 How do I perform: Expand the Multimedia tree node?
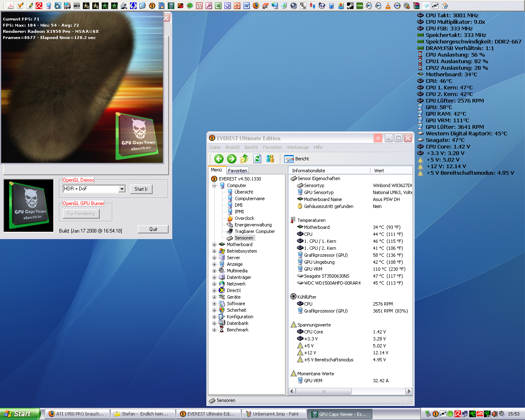(x=214, y=271)
